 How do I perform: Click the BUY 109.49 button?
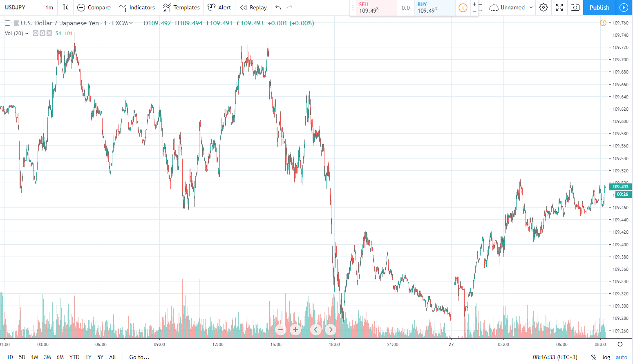435,8
